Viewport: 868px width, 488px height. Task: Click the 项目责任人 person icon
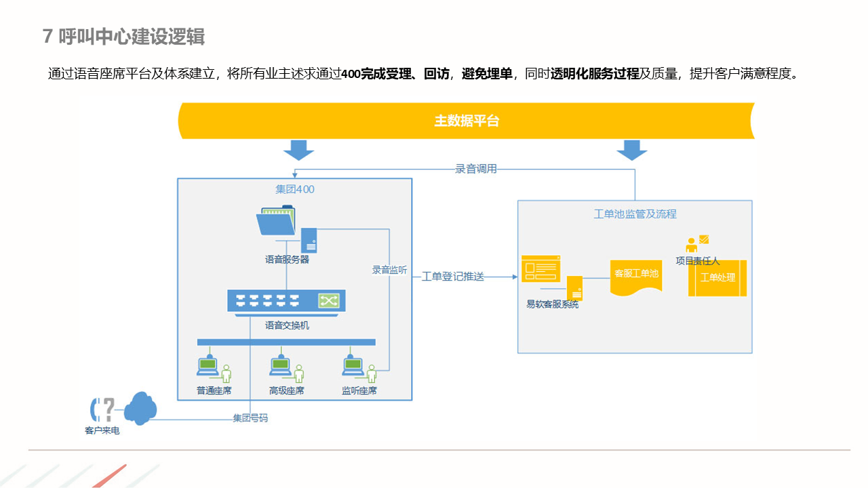692,245
